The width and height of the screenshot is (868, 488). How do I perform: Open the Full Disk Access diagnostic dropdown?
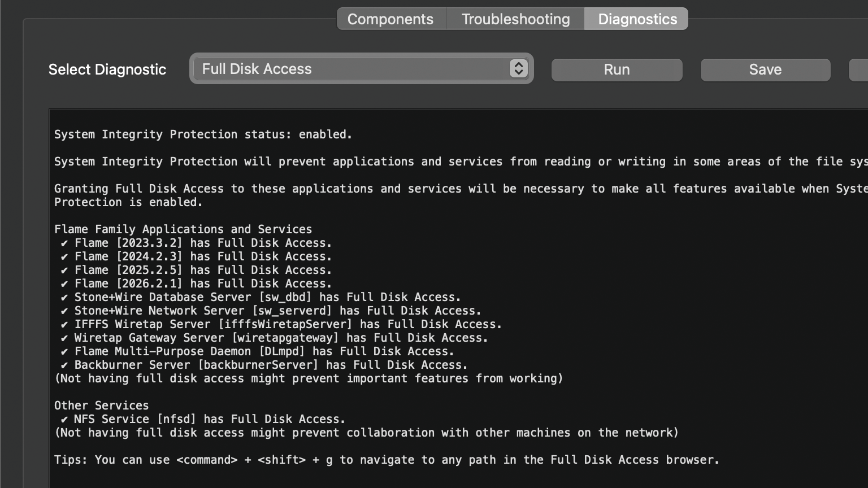[x=350, y=69]
